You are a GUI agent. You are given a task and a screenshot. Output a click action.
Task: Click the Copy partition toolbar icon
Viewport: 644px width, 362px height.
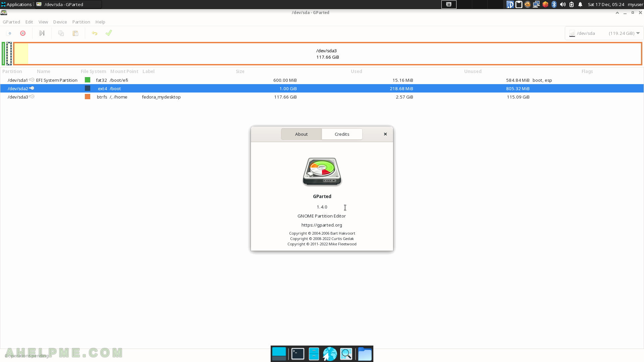[61, 33]
